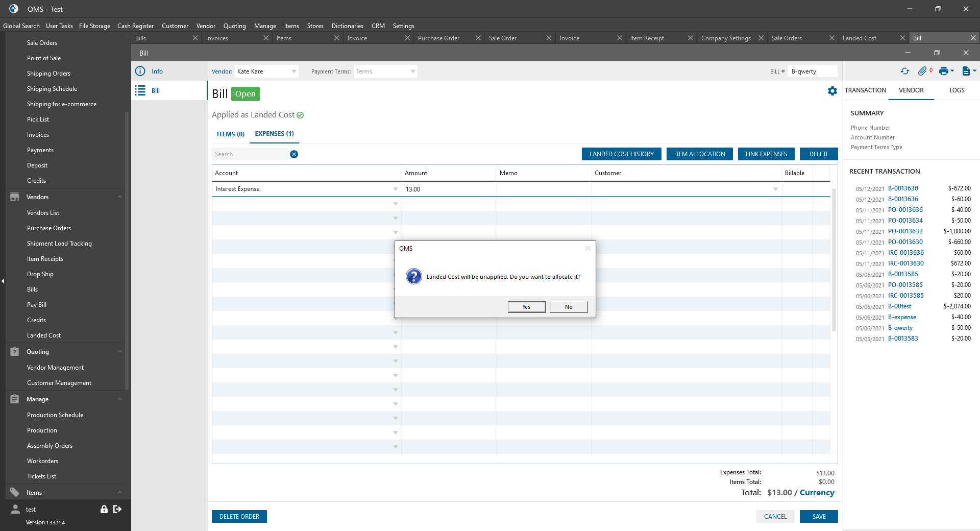Confirm the dialog by clicking Yes
This screenshot has width=980, height=531.
tap(526, 307)
